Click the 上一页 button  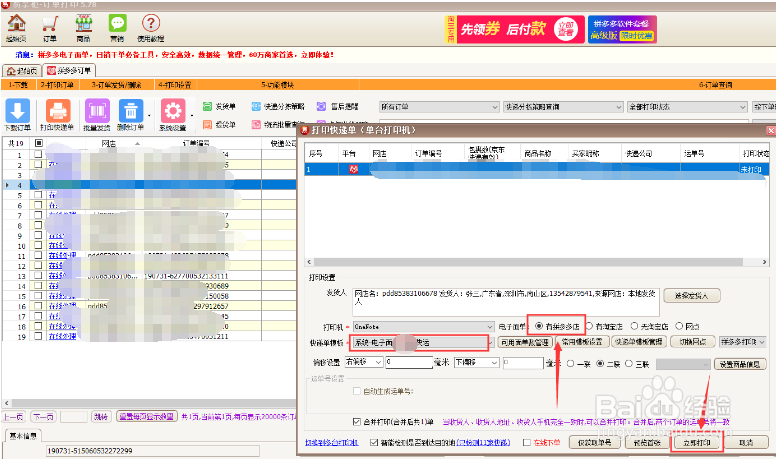13,417
